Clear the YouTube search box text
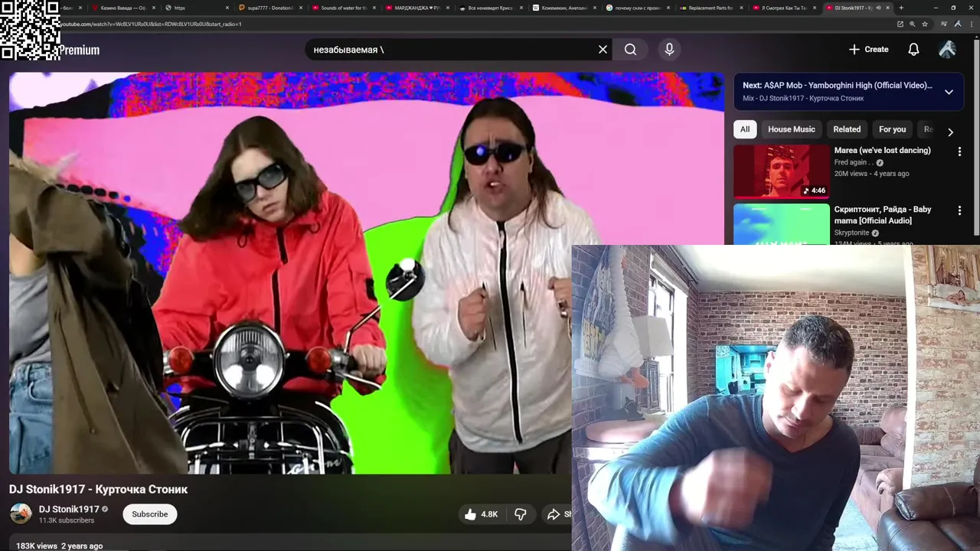 pos(603,50)
